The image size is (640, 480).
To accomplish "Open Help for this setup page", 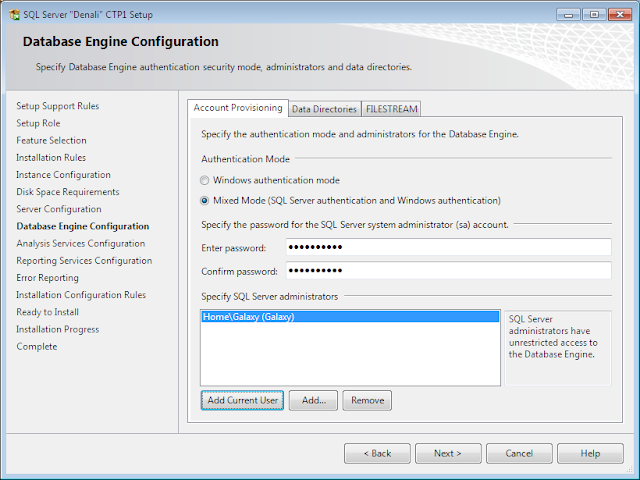I will (x=590, y=453).
